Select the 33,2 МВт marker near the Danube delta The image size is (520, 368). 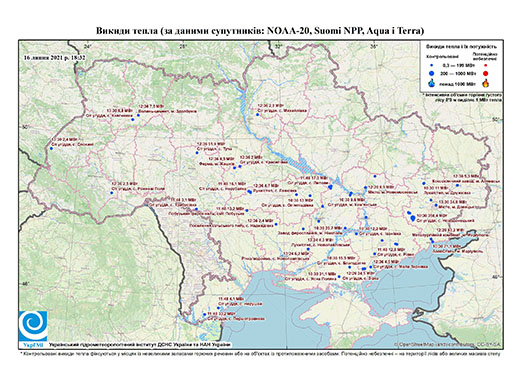204,314
